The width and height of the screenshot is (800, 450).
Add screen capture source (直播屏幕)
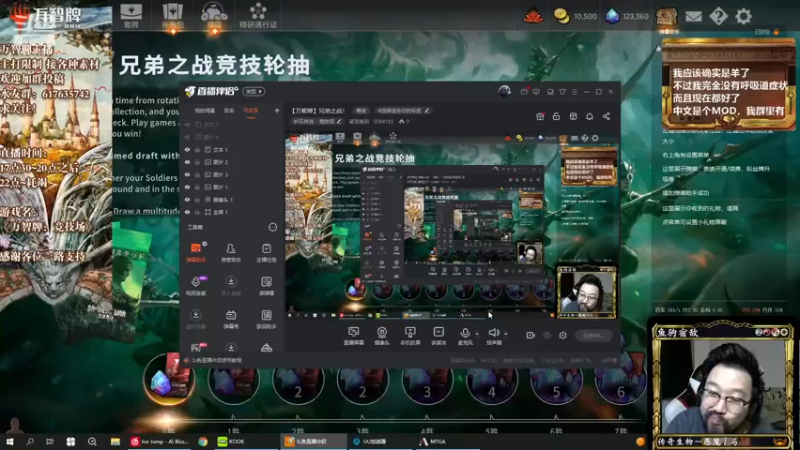(354, 336)
